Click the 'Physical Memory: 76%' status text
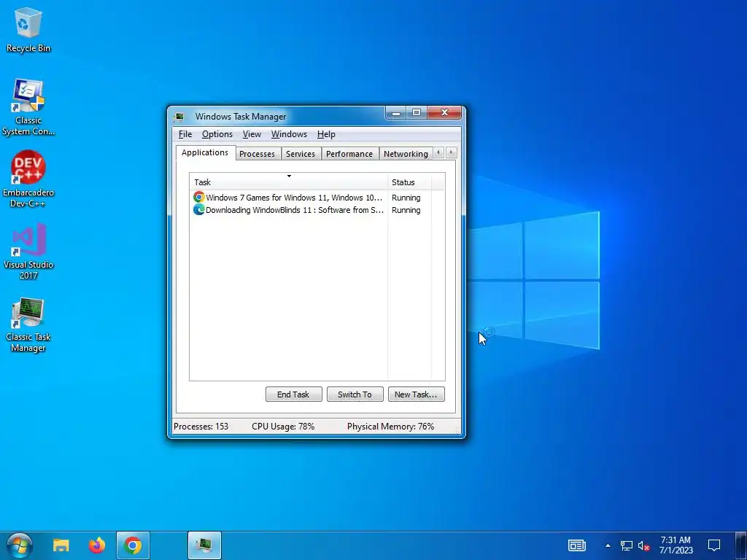Viewport: 747px width, 560px height. [391, 427]
